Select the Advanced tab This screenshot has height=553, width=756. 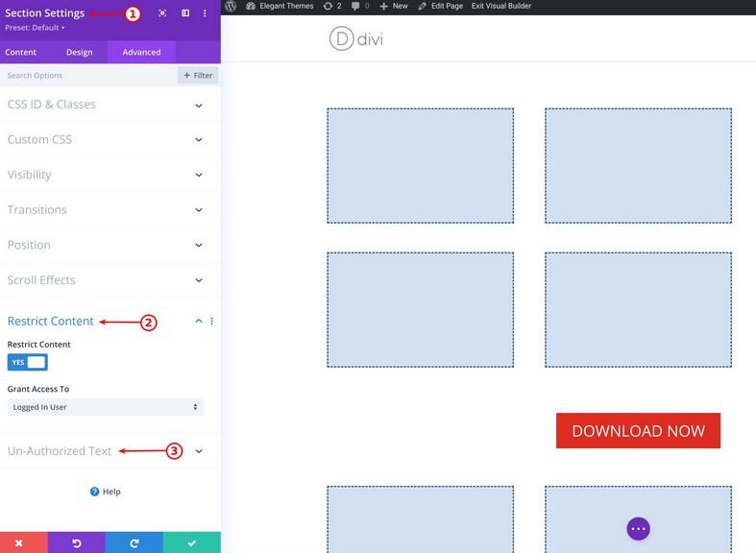click(141, 52)
